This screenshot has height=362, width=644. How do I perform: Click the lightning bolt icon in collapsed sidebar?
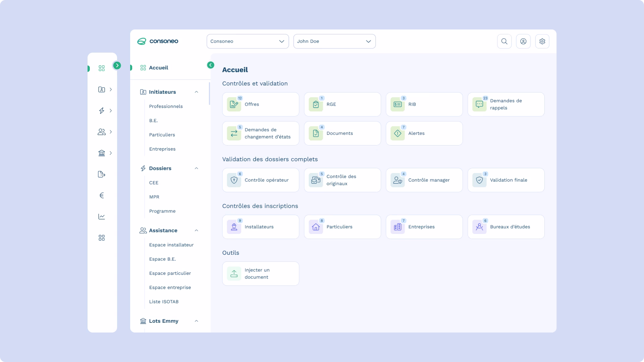point(102,111)
